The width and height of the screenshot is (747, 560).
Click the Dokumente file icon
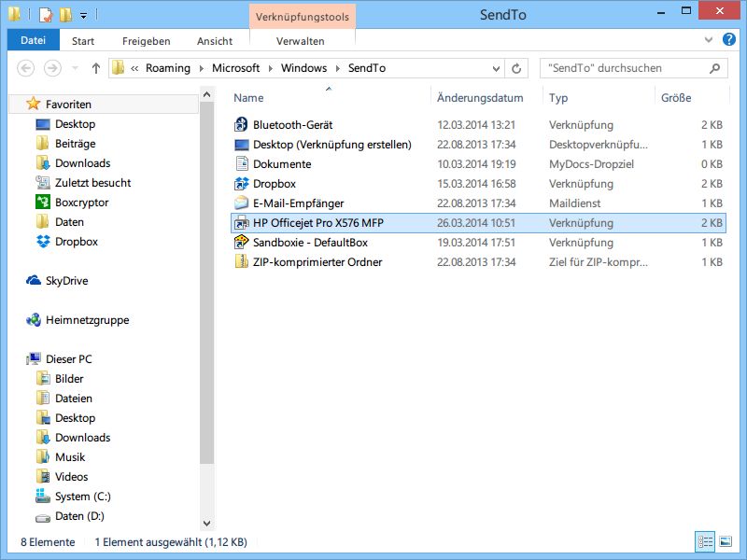[x=242, y=164]
